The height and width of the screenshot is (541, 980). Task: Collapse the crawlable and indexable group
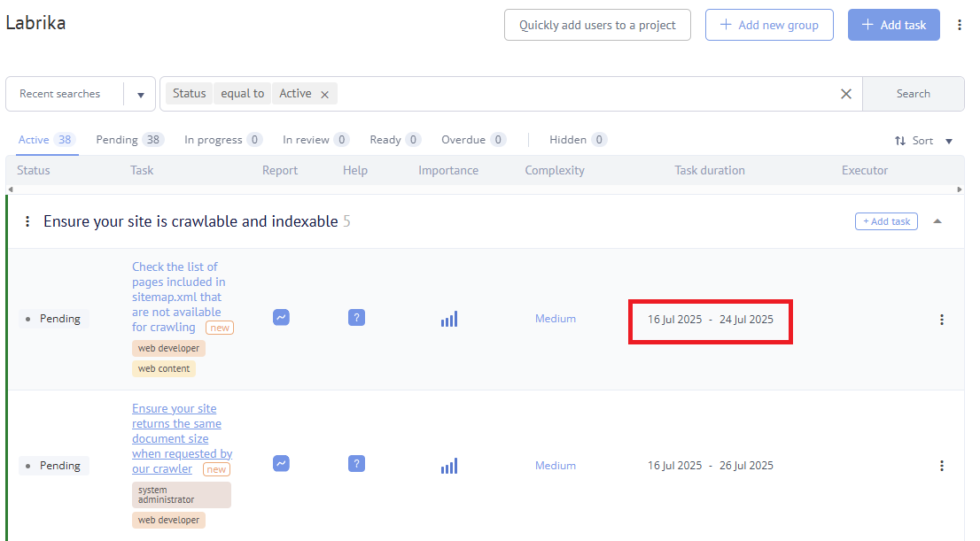(x=937, y=221)
